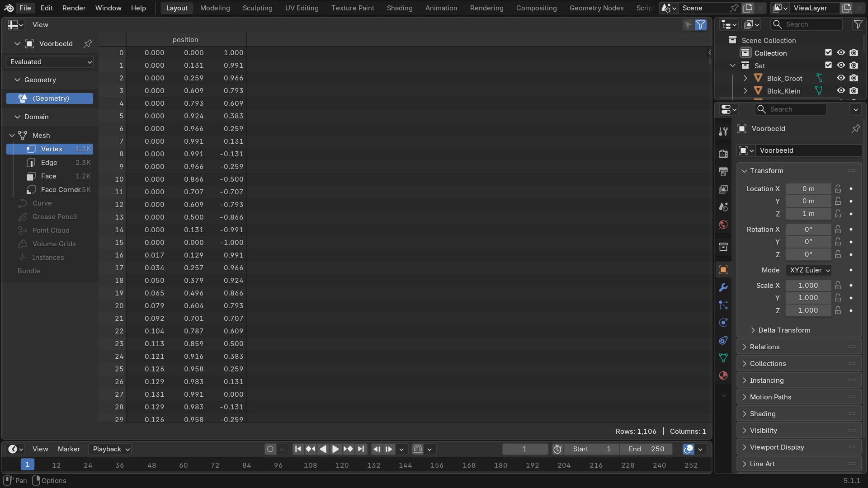Screen dimensions: 868x488
Task: Jump to the last frame
Action: pos(361,449)
